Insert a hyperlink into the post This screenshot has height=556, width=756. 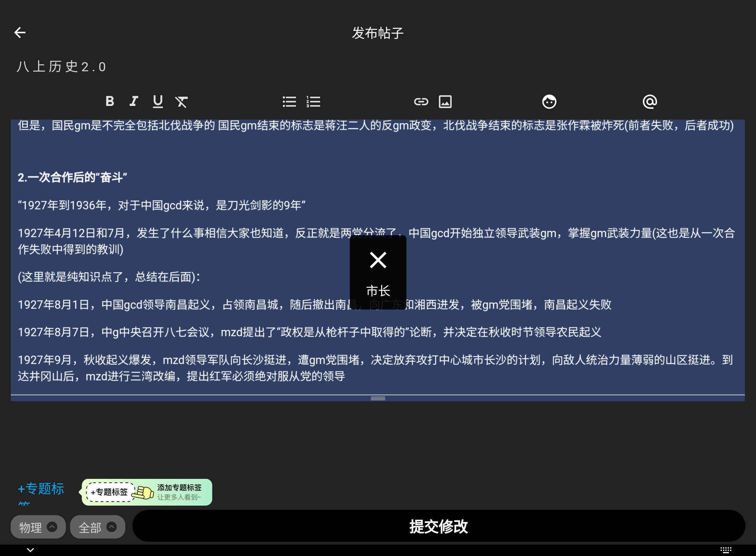(x=421, y=101)
